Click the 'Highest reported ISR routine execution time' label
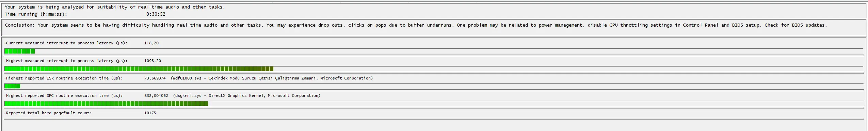The width and height of the screenshot is (868, 131). pyautogui.click(x=64, y=78)
